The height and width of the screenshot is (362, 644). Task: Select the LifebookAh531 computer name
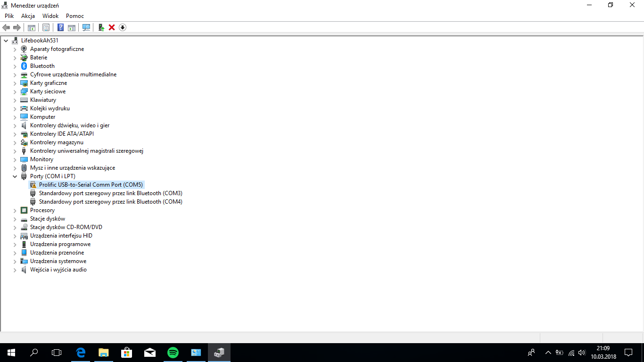40,41
